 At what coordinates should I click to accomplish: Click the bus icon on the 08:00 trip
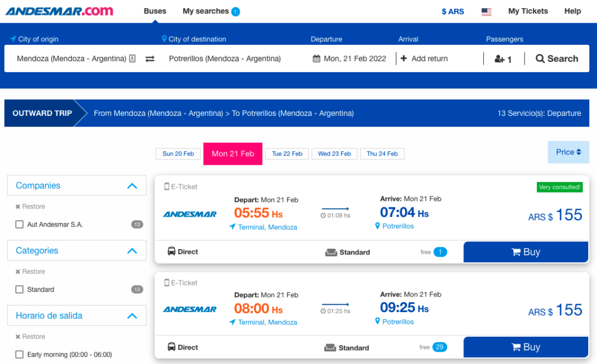point(171,347)
